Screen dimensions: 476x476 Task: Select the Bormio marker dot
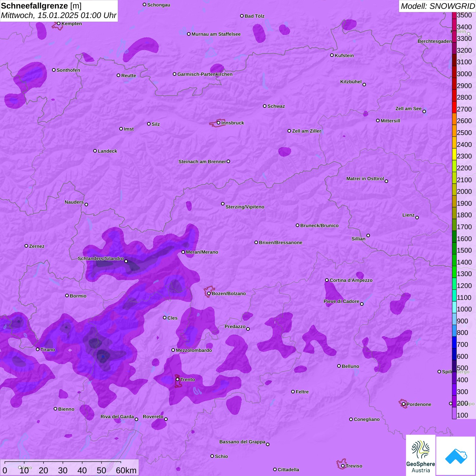click(x=67, y=295)
